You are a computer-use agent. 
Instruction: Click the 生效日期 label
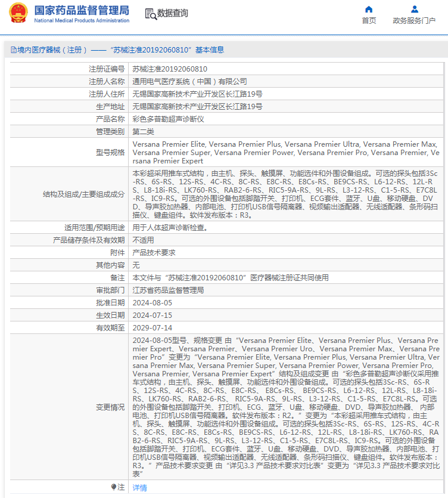[110, 315]
